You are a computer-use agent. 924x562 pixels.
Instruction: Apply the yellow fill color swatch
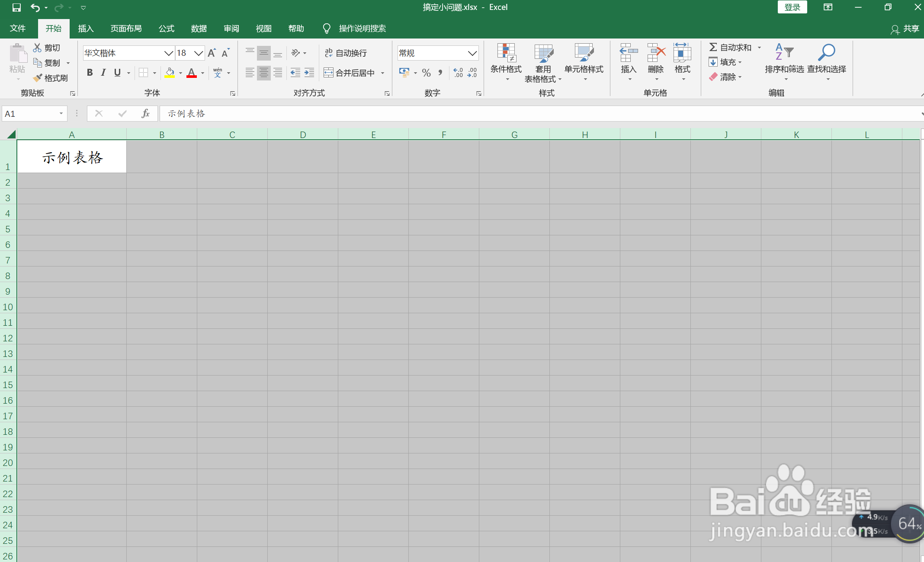pyautogui.click(x=170, y=73)
